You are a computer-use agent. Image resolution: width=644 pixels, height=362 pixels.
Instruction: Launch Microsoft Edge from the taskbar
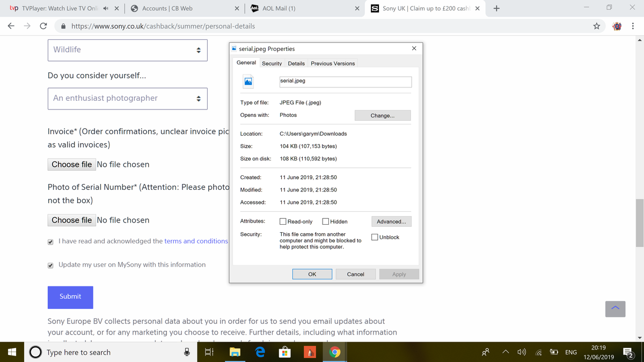(260, 352)
